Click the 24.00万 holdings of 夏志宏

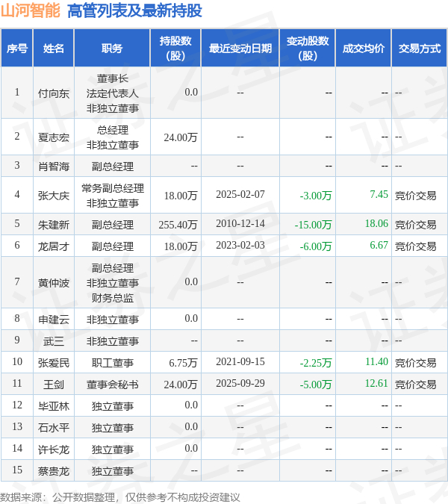[181, 137]
